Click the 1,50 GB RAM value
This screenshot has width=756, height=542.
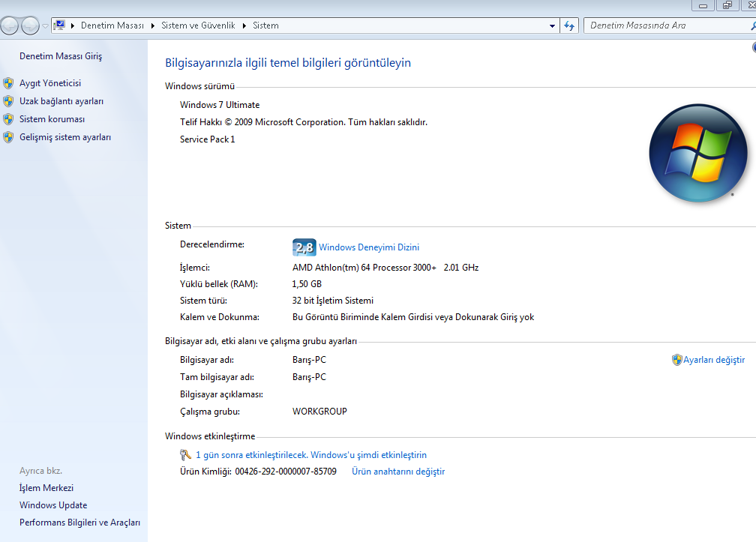(307, 284)
